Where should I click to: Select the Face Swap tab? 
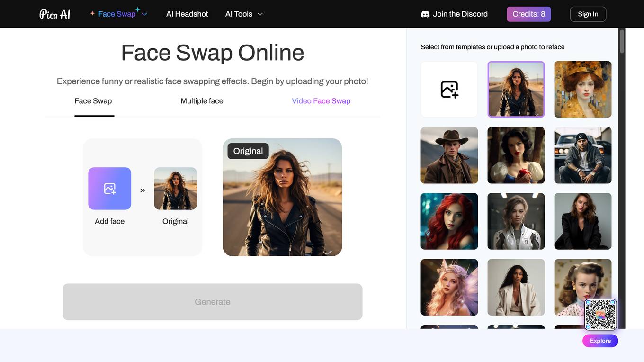pos(93,101)
